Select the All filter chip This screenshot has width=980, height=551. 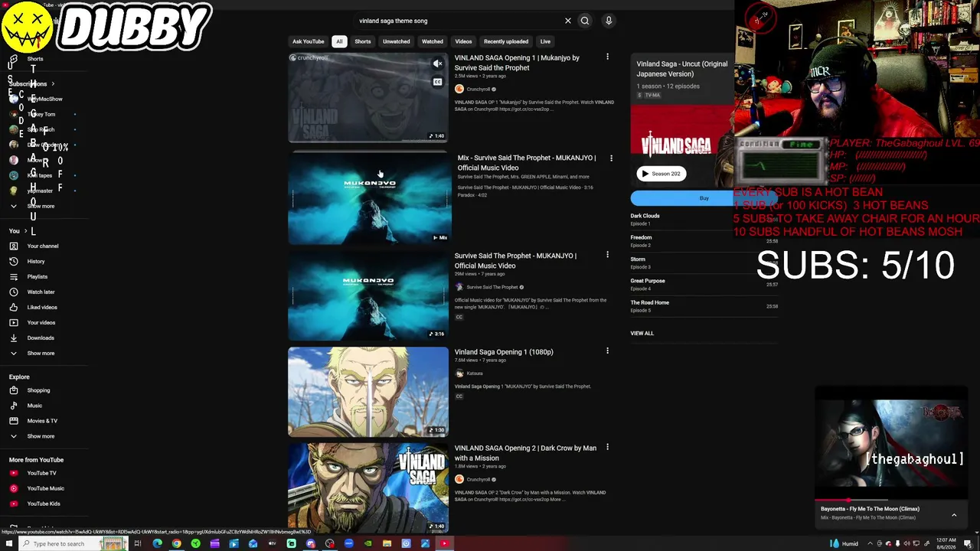(x=339, y=41)
